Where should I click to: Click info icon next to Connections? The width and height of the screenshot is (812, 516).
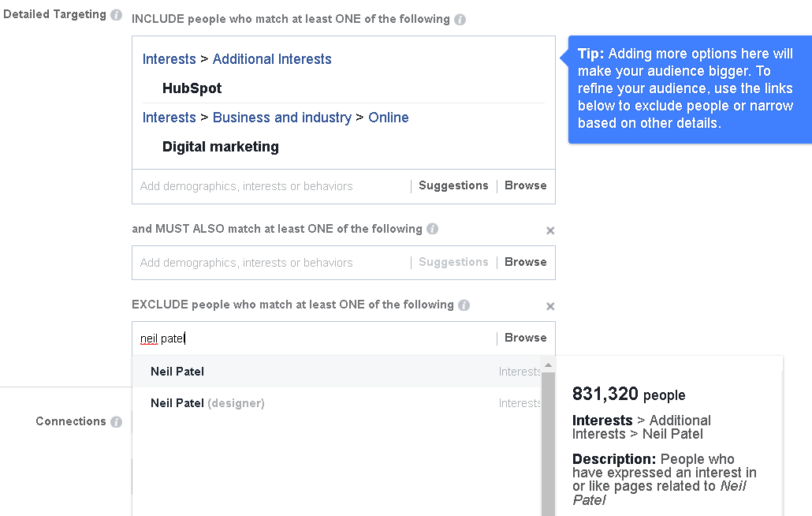pyautogui.click(x=117, y=421)
